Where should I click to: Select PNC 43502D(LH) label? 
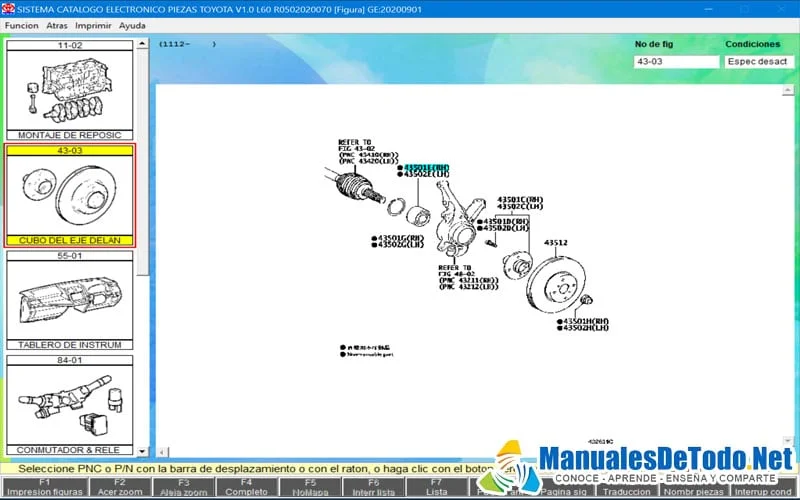[x=506, y=228]
